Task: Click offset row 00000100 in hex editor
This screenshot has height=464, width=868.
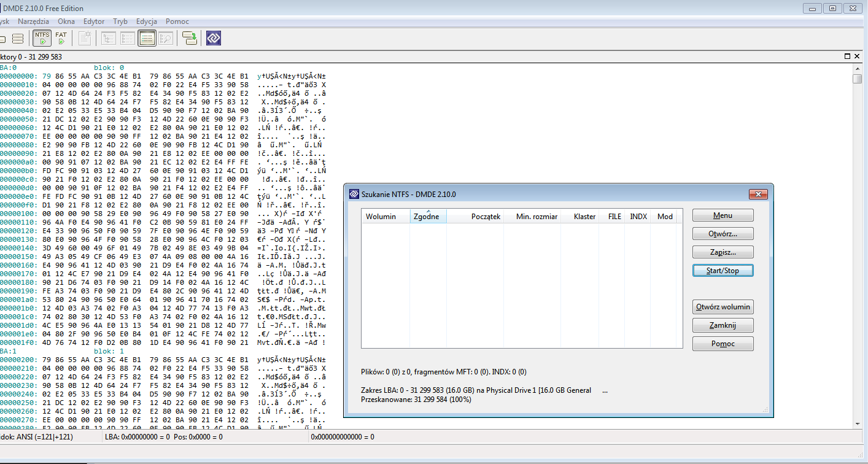Action: point(163,214)
